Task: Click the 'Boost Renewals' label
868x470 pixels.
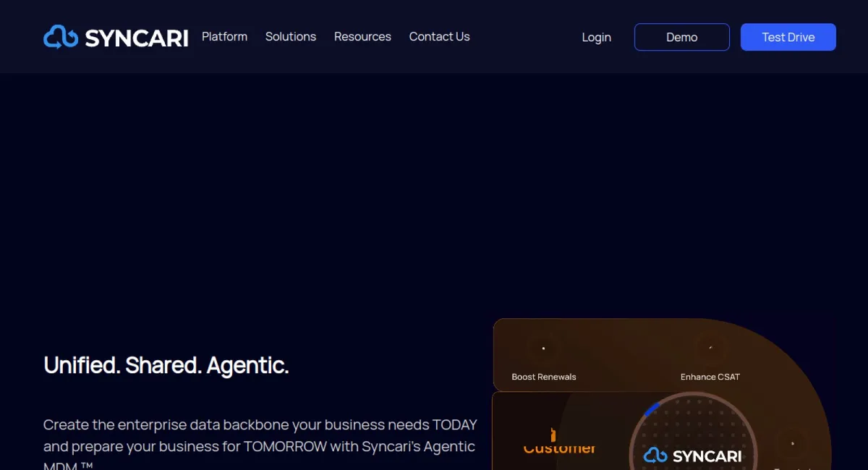Action: [x=544, y=377]
